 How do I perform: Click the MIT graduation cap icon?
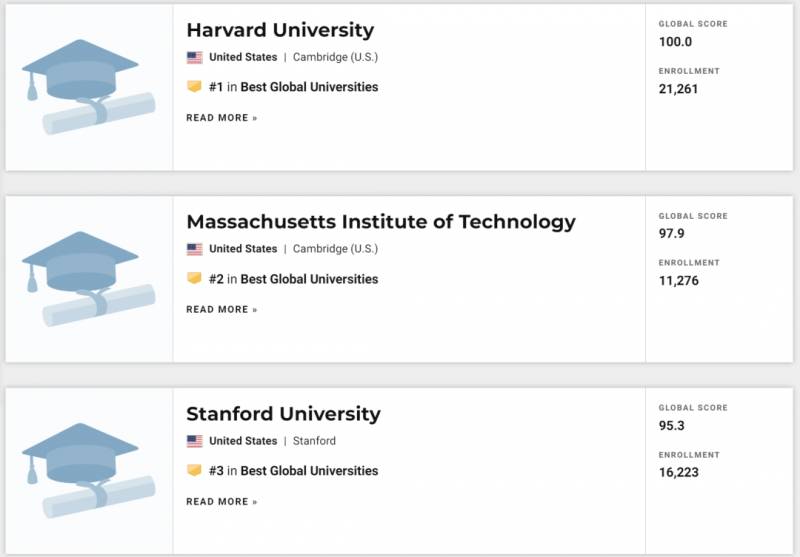pos(89,278)
